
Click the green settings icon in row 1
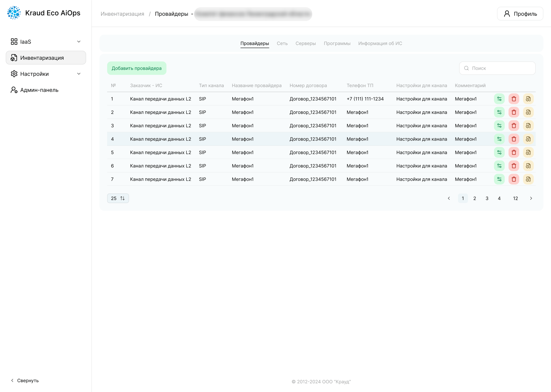(499, 99)
